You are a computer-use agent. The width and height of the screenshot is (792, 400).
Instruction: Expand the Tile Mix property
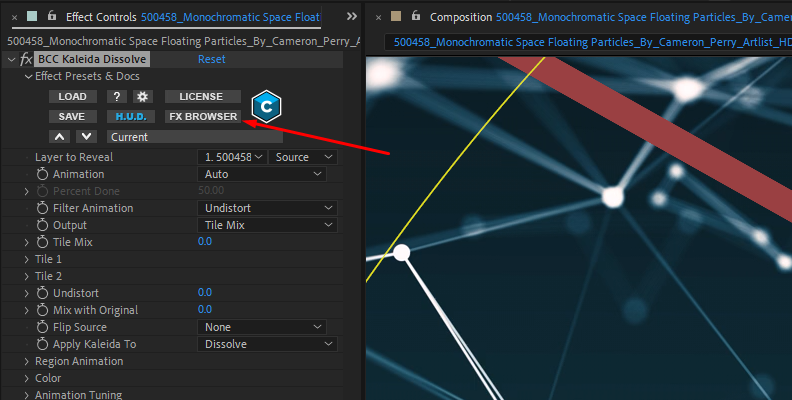coord(27,242)
